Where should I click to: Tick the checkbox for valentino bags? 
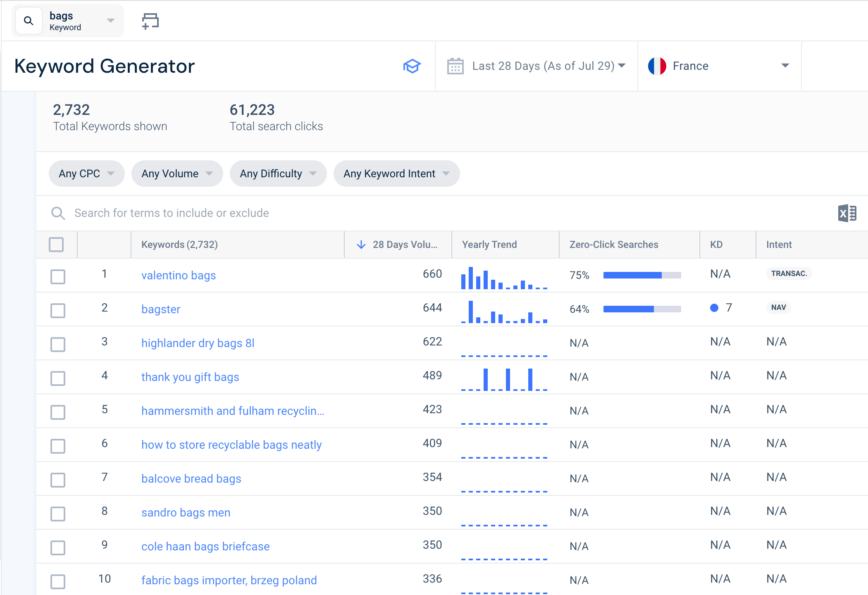58,277
